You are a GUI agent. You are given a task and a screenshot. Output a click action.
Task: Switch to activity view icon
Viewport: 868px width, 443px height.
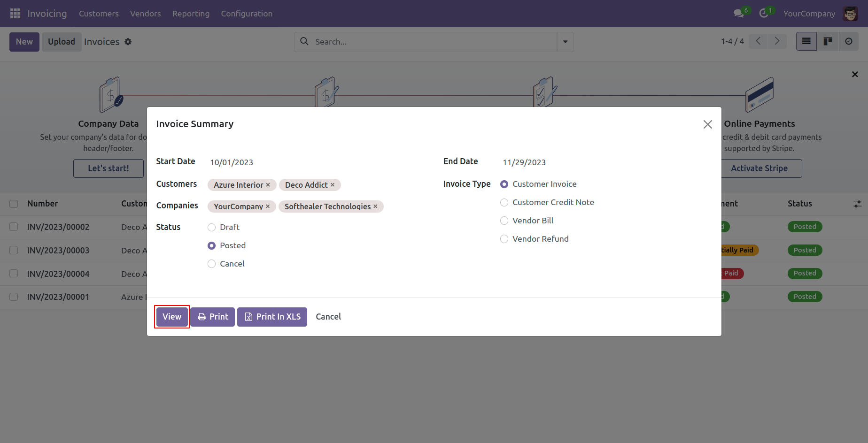coord(848,41)
